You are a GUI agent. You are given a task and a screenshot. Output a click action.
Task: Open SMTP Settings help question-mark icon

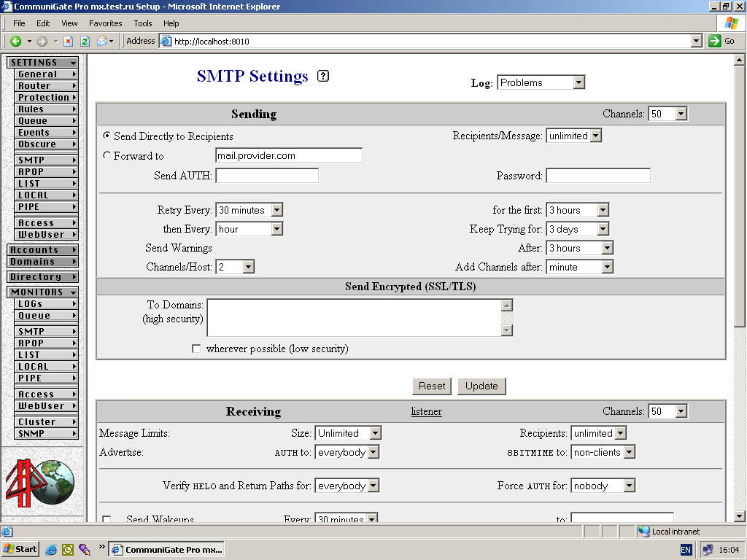click(x=323, y=76)
